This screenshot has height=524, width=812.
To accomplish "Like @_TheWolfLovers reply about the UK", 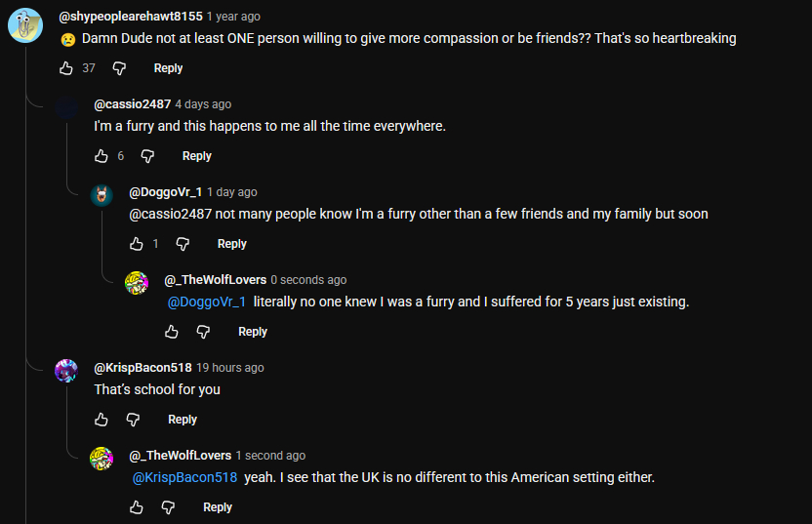I will [137, 507].
